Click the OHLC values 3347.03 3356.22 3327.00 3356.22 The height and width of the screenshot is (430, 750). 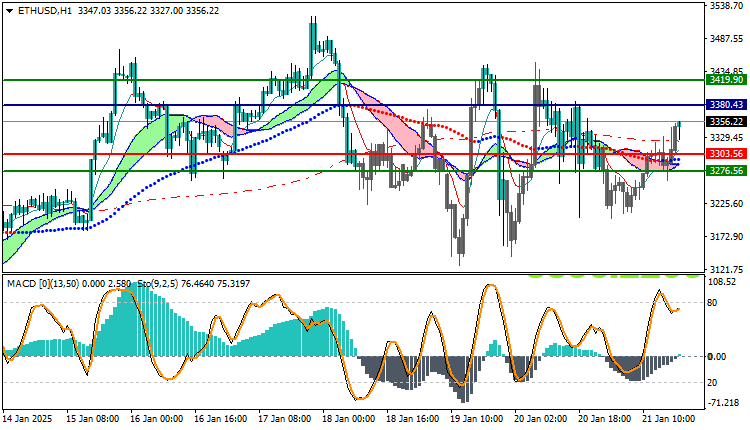[x=148, y=11]
